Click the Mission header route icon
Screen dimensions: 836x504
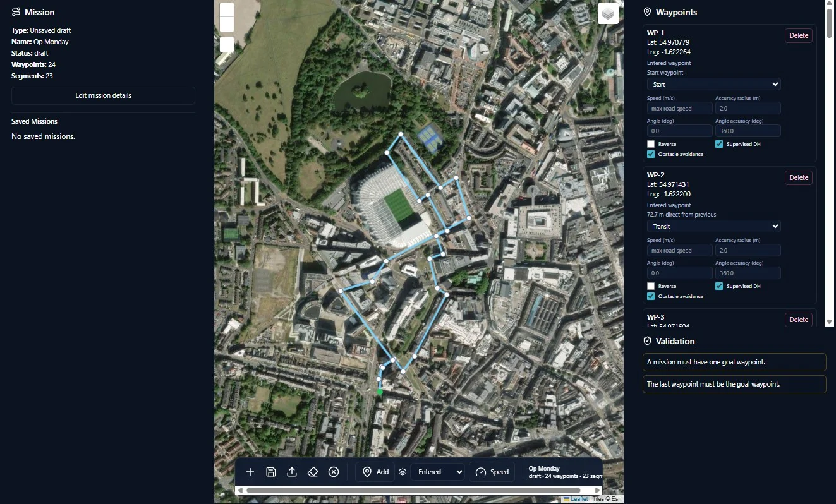tap(16, 12)
